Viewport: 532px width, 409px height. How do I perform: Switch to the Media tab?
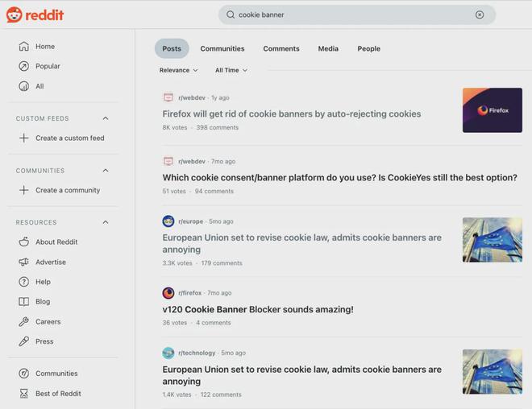click(x=328, y=48)
